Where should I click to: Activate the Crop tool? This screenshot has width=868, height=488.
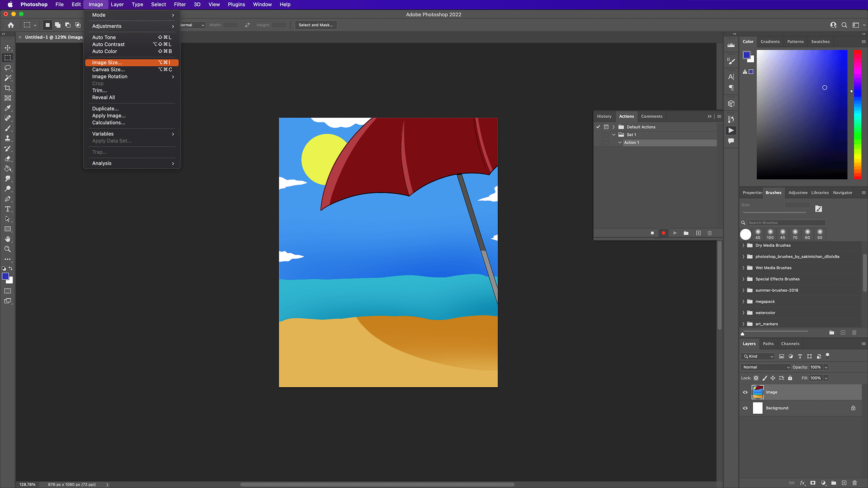[8, 88]
